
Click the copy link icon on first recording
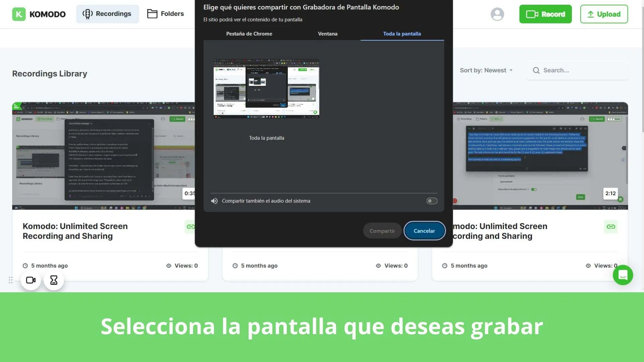pyautogui.click(x=191, y=226)
